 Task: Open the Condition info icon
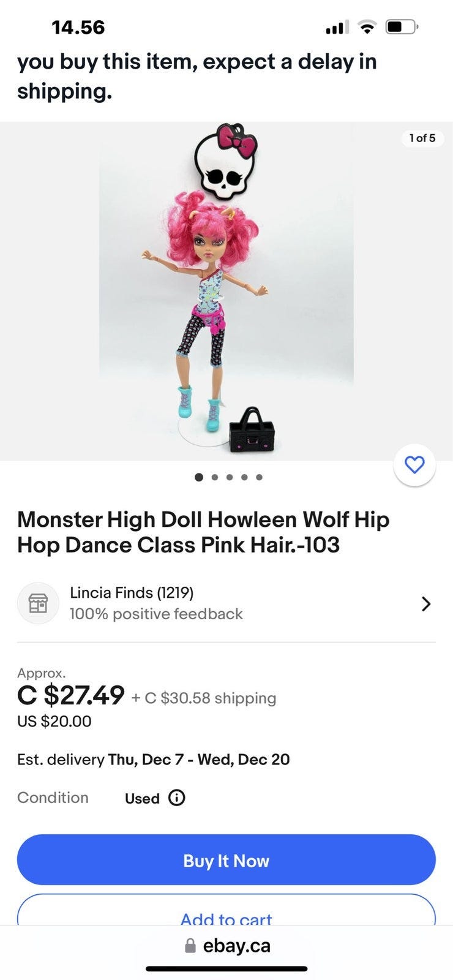pyautogui.click(x=177, y=797)
